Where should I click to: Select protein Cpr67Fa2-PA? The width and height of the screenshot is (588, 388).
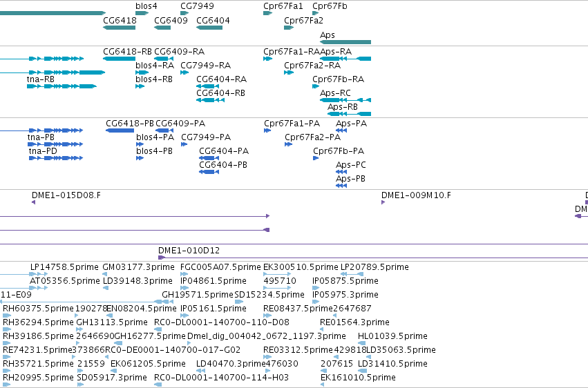[x=288, y=144]
